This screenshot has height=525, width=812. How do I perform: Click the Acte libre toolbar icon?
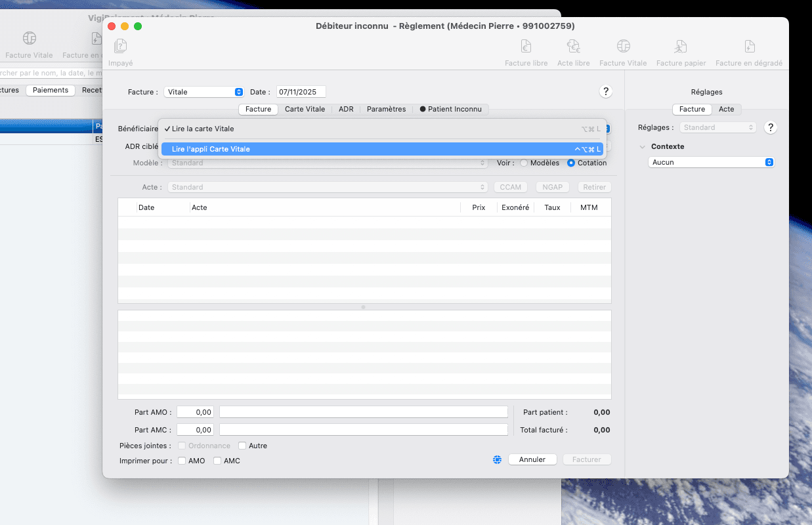pyautogui.click(x=573, y=47)
